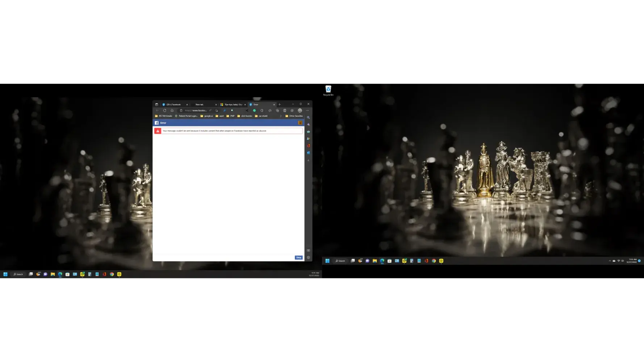644x362 pixels.
Task: Open OneDrive cloud icon in system tray
Action: [614, 261]
